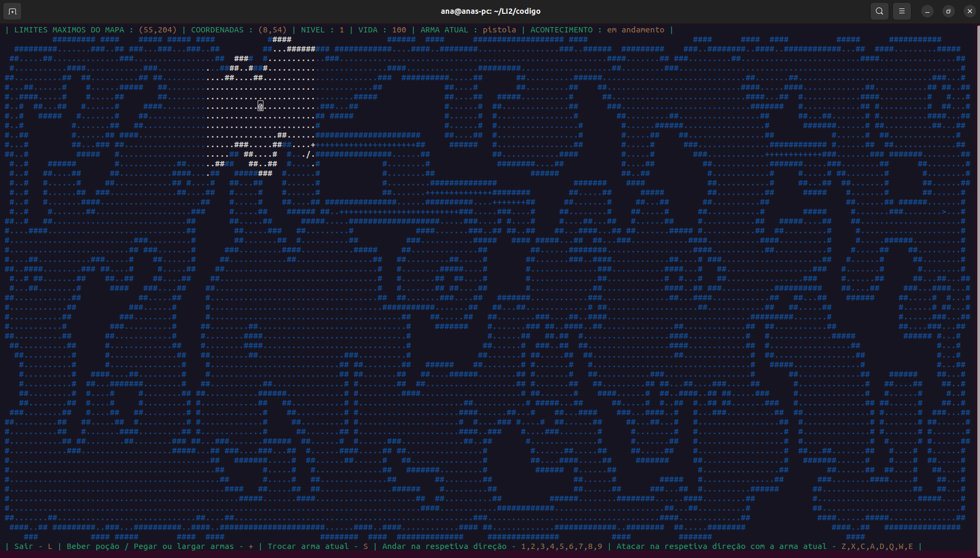Restore the terminal window size

(949, 11)
